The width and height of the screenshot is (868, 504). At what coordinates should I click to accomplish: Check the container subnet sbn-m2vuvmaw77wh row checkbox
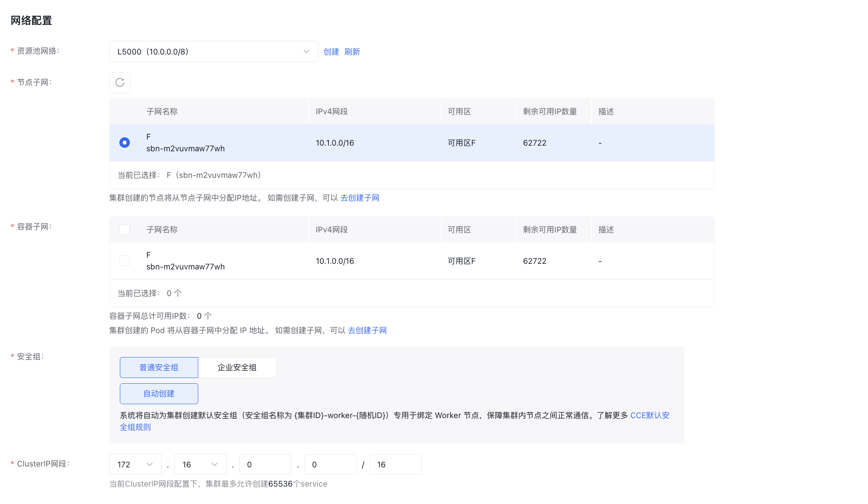pos(125,261)
